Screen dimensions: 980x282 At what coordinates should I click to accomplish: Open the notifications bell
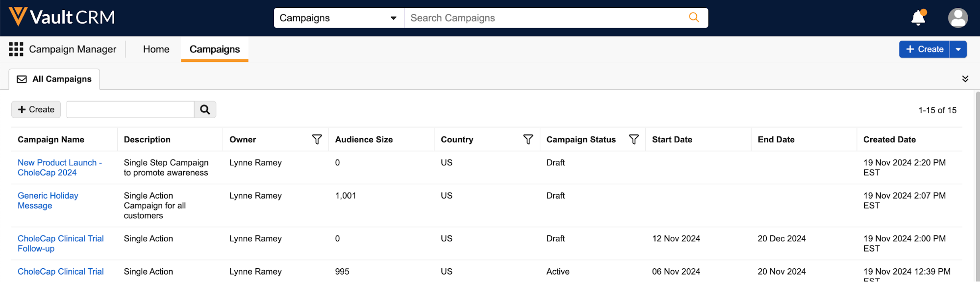(x=918, y=18)
